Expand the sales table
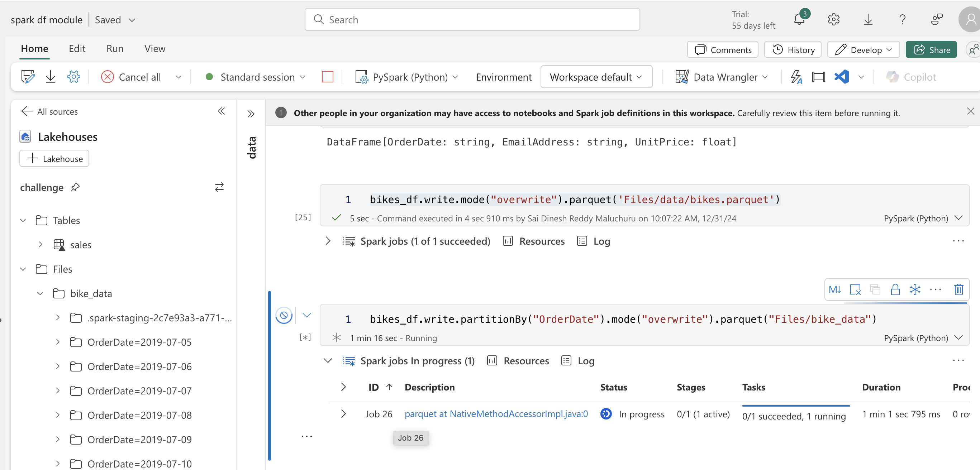Screen dimensions: 980x470 (41, 245)
